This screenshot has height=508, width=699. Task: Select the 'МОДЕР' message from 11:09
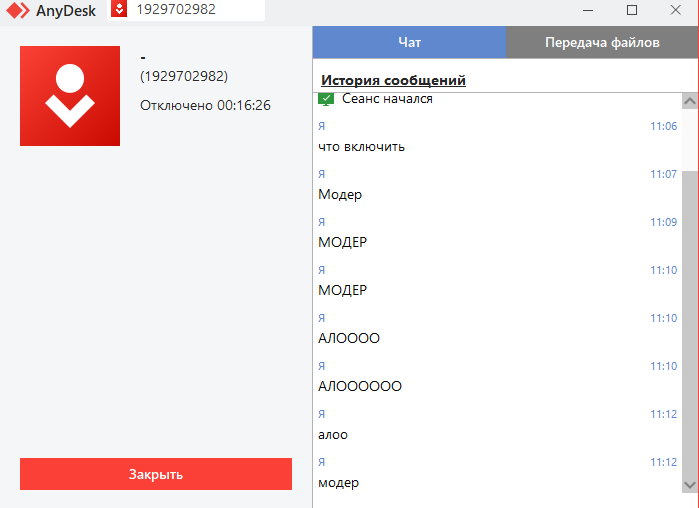click(342, 242)
